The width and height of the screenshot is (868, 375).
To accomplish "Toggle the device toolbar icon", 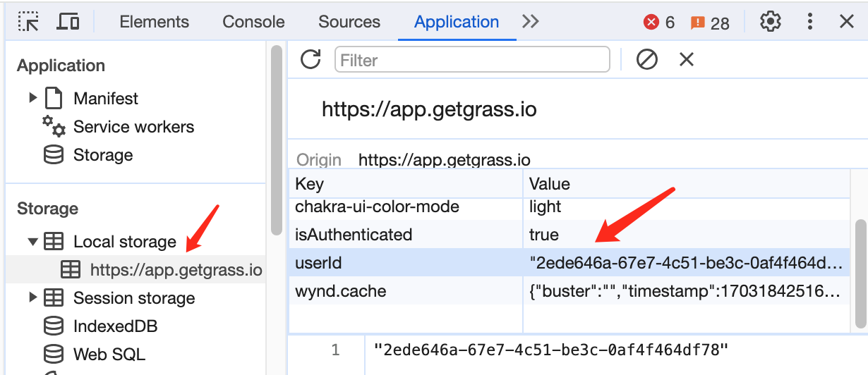I will 68,22.
